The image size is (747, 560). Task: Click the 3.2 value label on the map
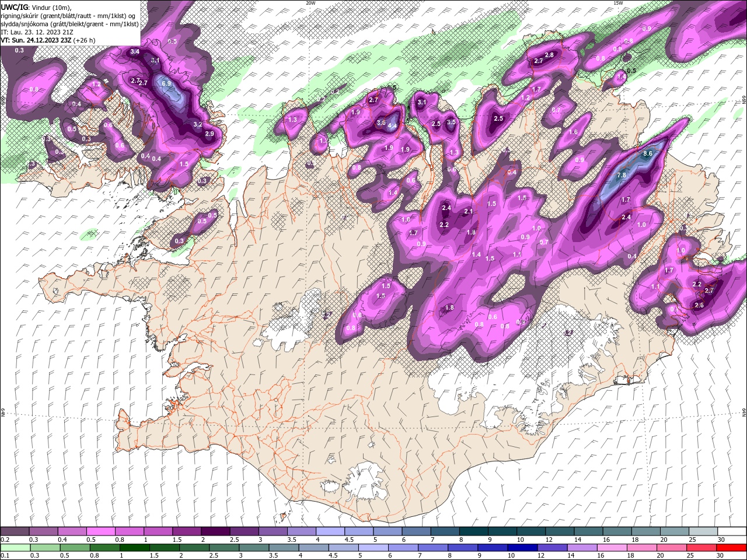click(x=197, y=124)
